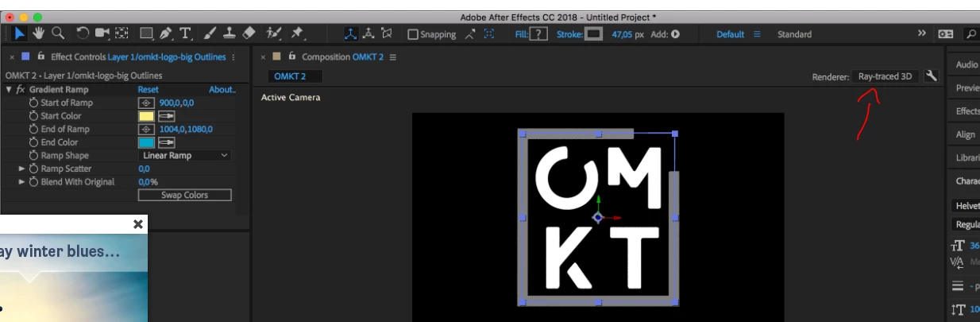Image resolution: width=980 pixels, height=322 pixels.
Task: Open About for Gradient Ramp
Action: click(222, 90)
